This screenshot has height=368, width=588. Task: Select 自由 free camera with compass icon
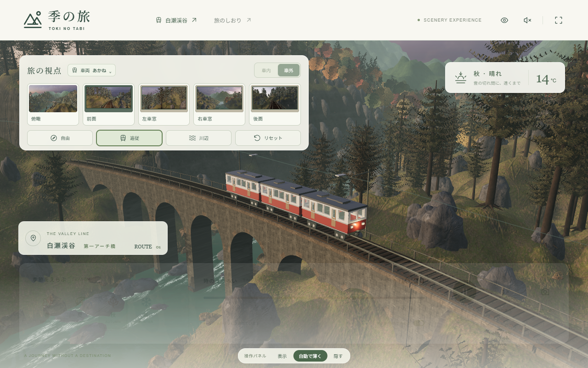60,138
